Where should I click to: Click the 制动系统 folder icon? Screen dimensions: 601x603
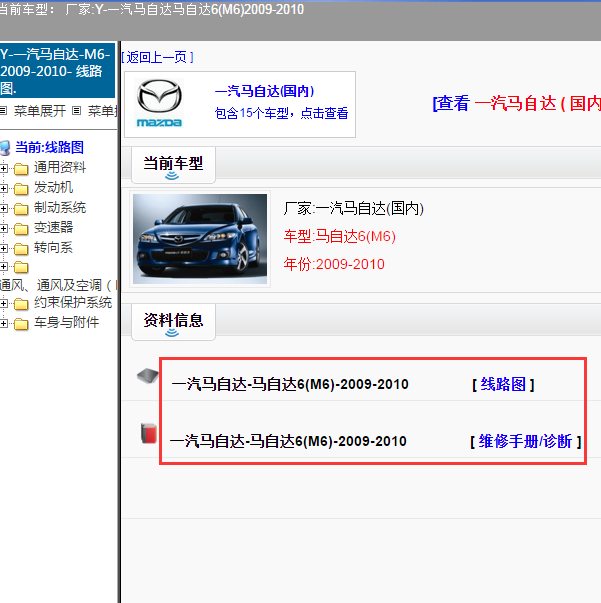(21, 209)
